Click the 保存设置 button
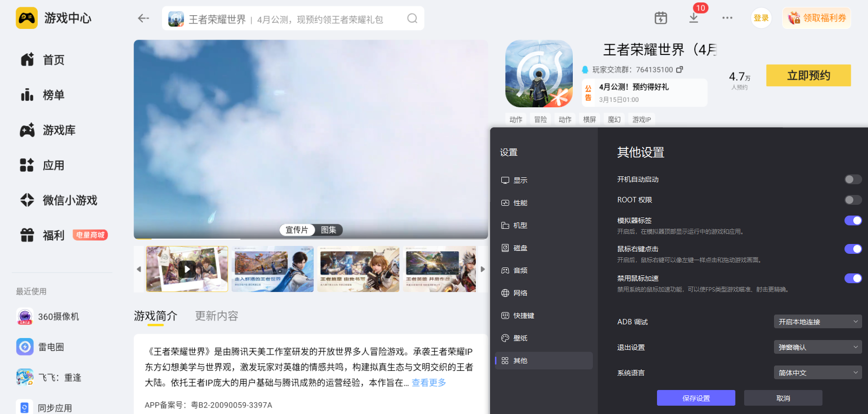 click(x=696, y=398)
